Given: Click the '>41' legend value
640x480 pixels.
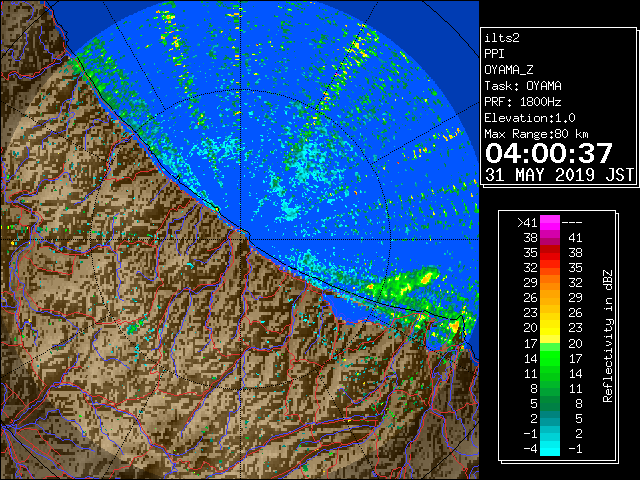Looking at the screenshot, I should [527, 223].
